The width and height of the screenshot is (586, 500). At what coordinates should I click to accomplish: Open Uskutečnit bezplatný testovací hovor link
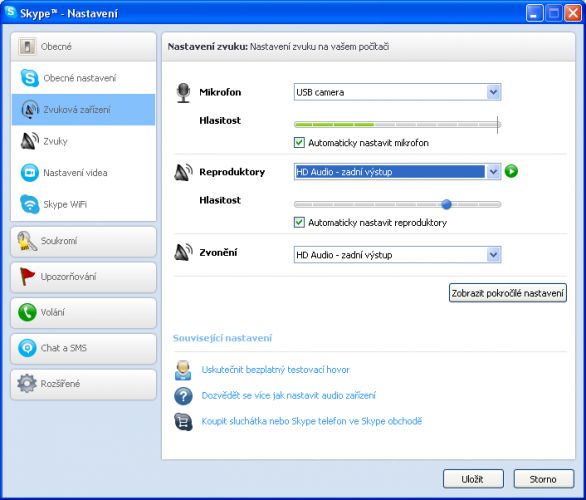[x=275, y=370]
